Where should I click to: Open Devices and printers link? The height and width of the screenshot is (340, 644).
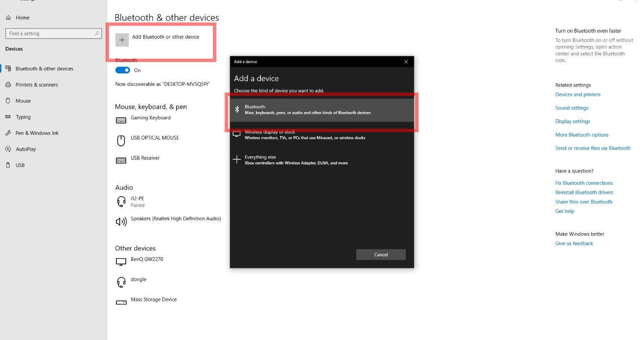coord(577,94)
